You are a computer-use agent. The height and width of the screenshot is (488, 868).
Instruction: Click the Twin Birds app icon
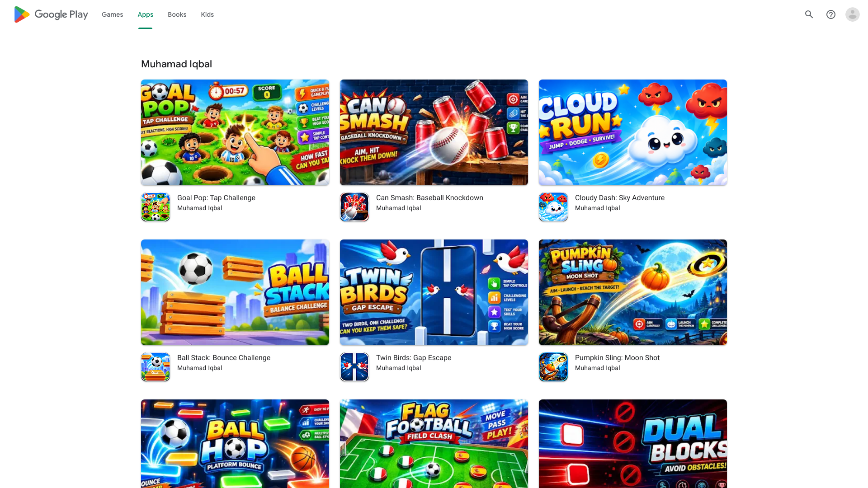click(x=354, y=367)
